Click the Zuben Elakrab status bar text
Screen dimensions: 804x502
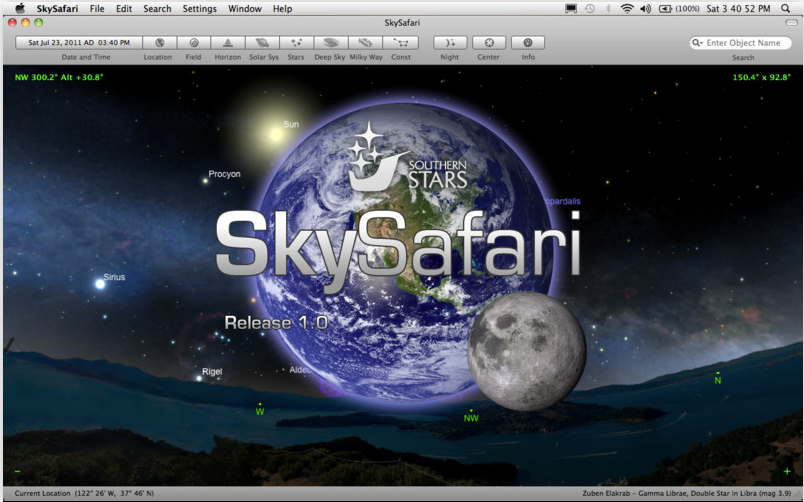[x=687, y=493]
